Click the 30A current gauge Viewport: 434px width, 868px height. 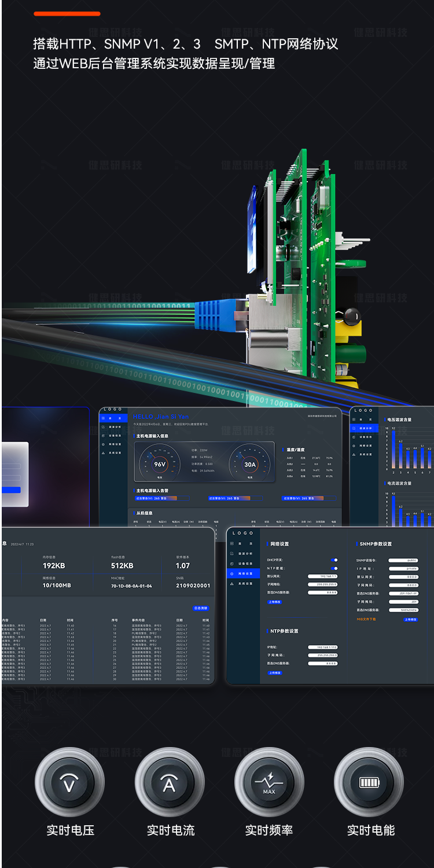click(x=249, y=464)
